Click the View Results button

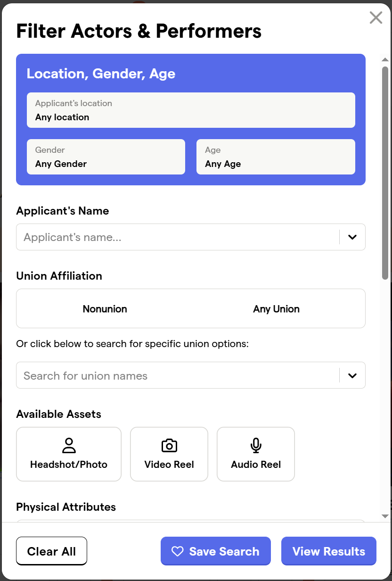point(329,551)
